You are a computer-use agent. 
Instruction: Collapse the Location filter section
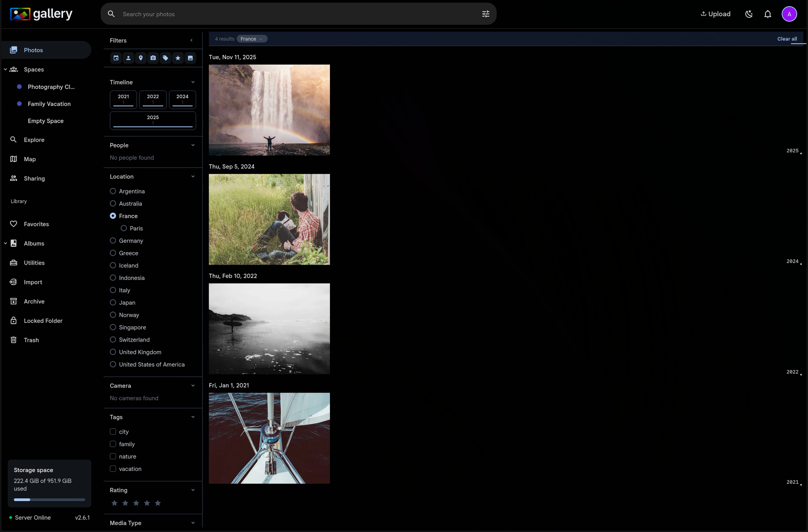tap(193, 176)
